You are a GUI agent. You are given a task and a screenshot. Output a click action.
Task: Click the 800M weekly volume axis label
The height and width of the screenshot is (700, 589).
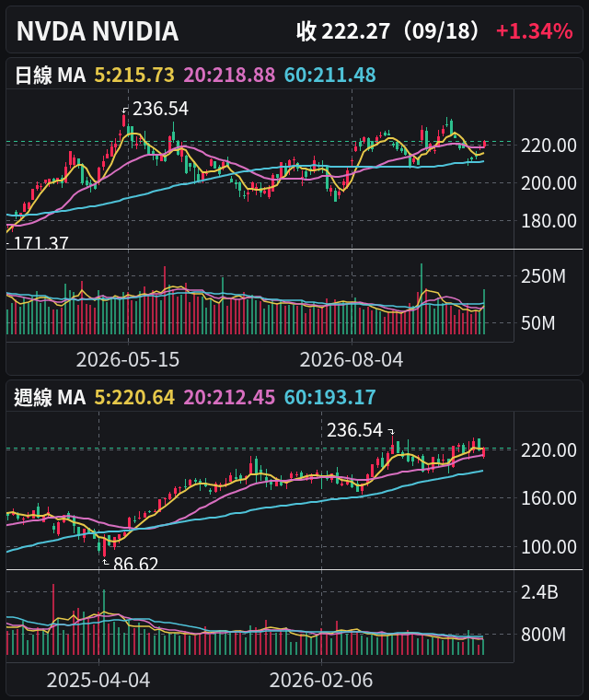coord(543,635)
